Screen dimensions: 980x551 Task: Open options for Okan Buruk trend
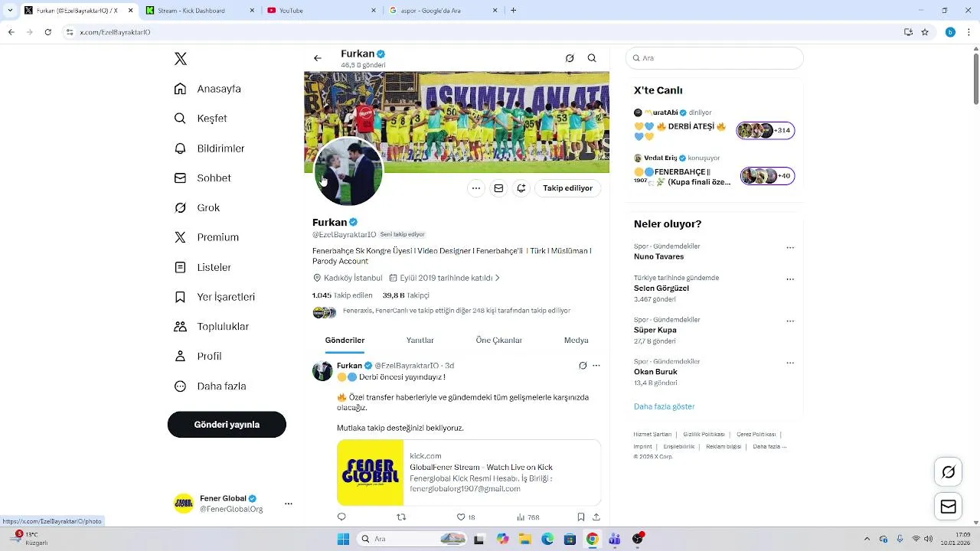click(x=790, y=363)
